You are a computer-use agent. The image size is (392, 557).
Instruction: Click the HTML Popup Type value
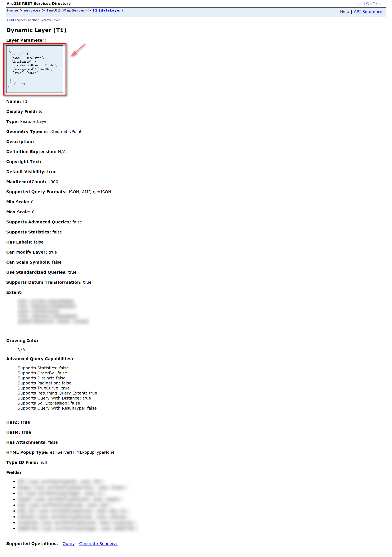[x=82, y=452]
